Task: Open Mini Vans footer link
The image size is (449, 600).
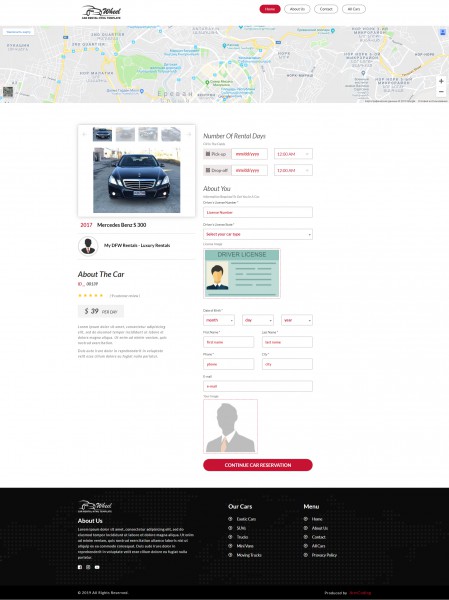Action: (245, 546)
